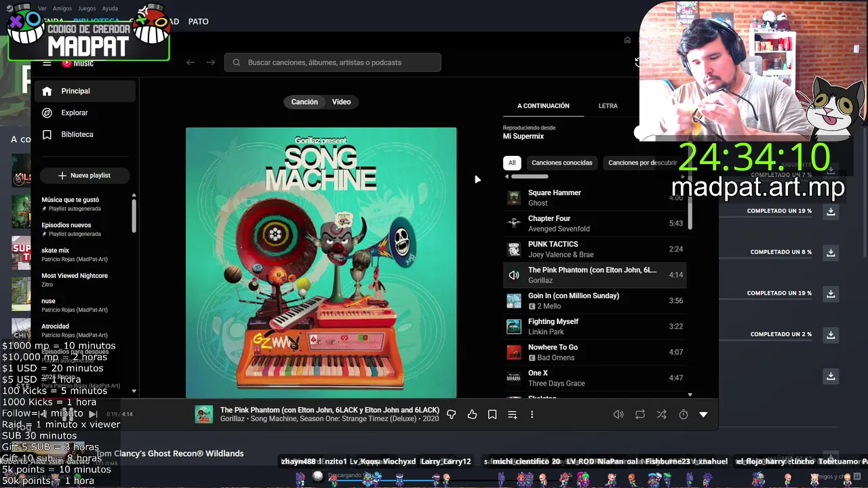This screenshot has width=868, height=488.
Task: Open Principal home in the sidebar
Action: pyautogui.click(x=85, y=91)
